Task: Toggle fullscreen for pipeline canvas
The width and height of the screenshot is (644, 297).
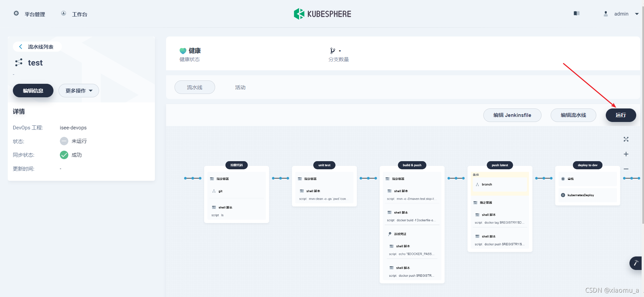Action: point(626,139)
